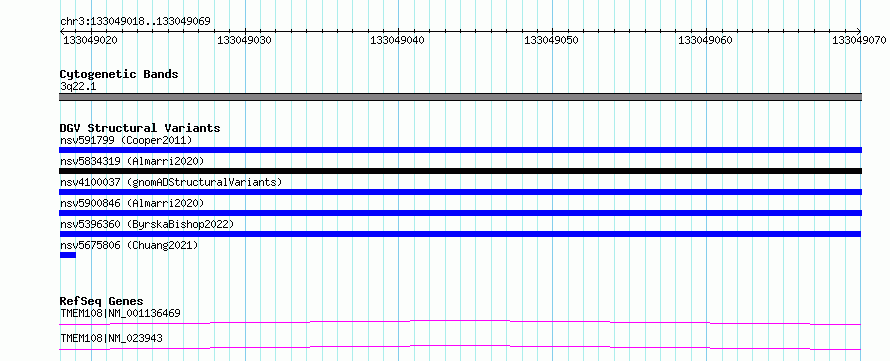The height and width of the screenshot is (361, 890).
Task: Click the gray 3q22.1 cytoband bar
Action: click(460, 97)
